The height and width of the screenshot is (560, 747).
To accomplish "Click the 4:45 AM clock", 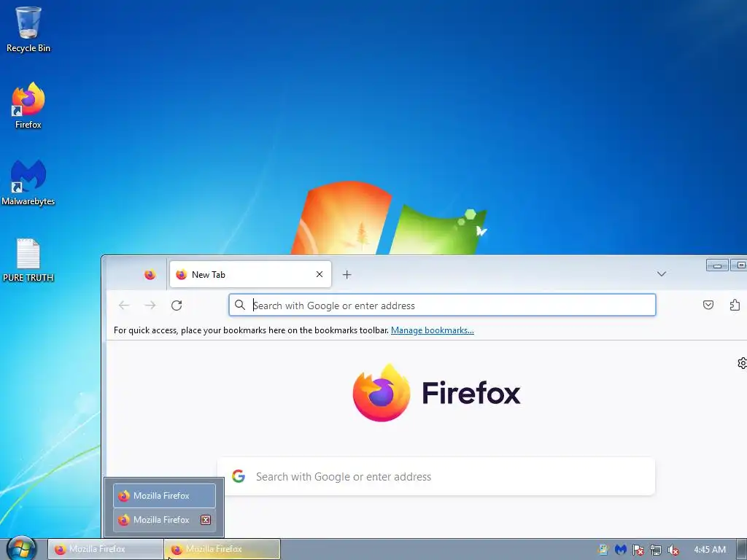I will [x=710, y=550].
